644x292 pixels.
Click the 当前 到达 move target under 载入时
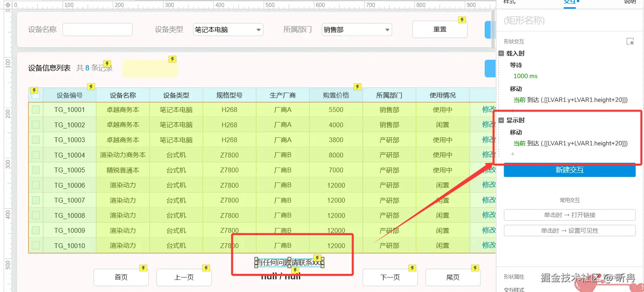pos(570,100)
